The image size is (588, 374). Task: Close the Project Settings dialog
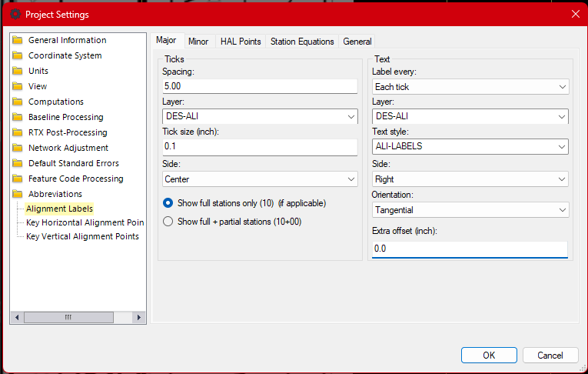click(x=576, y=15)
